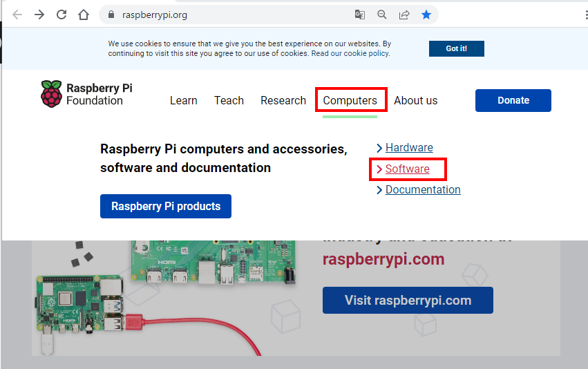Screen dimensions: 588x369
Task: Click the chevron beside Software
Action: [379, 169]
